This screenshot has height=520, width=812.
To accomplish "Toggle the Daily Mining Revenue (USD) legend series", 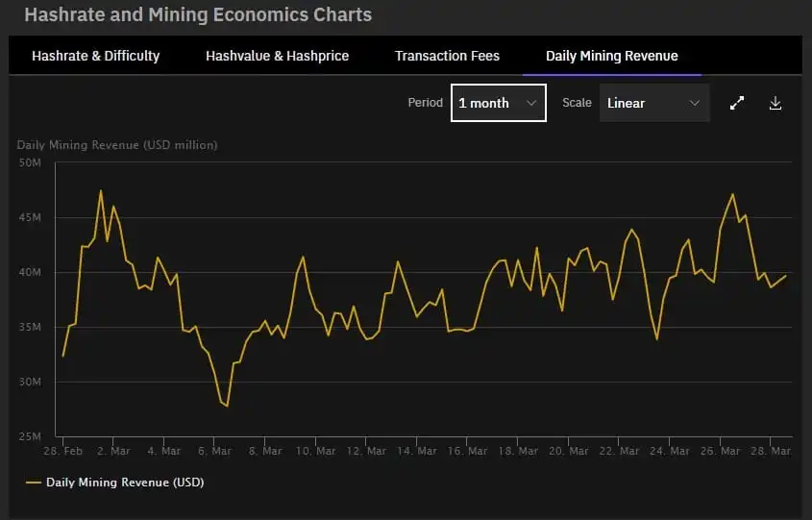I will coord(124,482).
